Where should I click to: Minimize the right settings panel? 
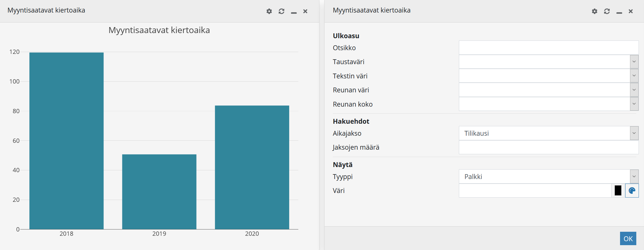coord(619,12)
